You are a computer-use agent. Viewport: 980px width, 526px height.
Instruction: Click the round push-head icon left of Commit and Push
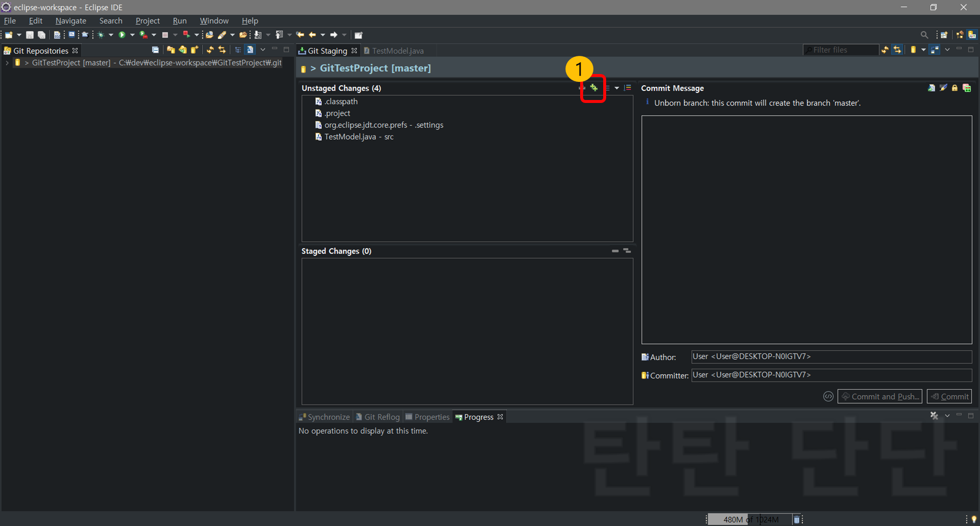tap(828, 396)
